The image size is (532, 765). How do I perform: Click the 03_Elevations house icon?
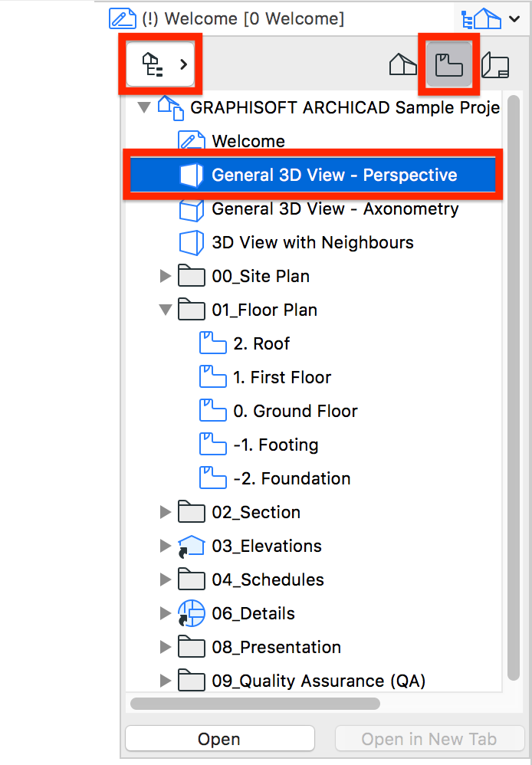[x=191, y=546]
